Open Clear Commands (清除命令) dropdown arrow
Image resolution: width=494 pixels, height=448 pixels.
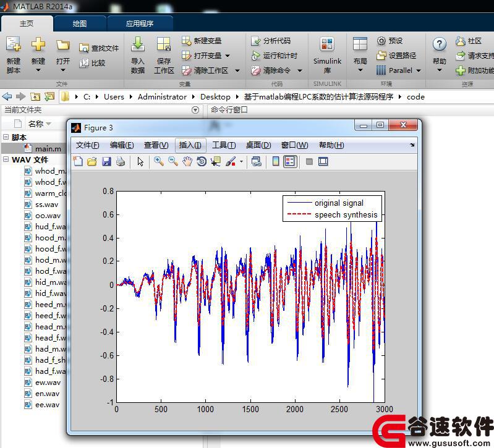(300, 71)
